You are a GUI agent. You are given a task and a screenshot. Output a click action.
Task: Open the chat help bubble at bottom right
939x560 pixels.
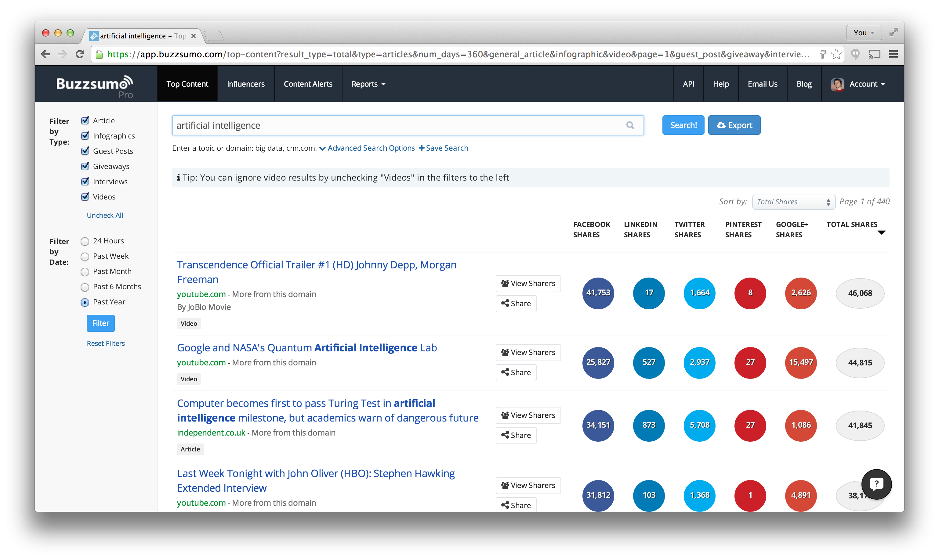coord(877,484)
